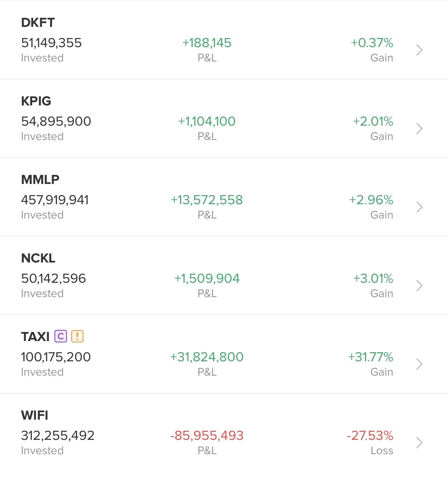Viewport: 448px width, 480px height.
Task: Expand the KPIG row chevron
Action: (x=419, y=128)
